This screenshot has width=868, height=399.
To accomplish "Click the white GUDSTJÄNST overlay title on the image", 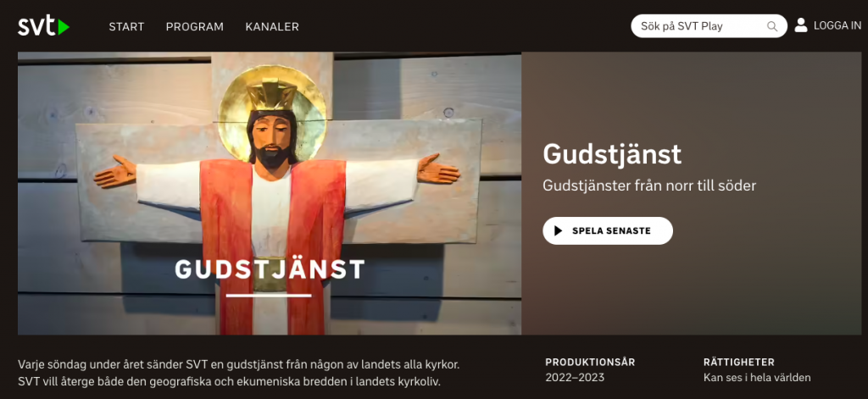I will [270, 269].
